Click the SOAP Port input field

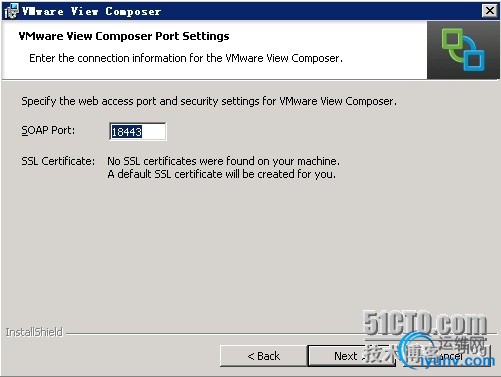coord(138,132)
